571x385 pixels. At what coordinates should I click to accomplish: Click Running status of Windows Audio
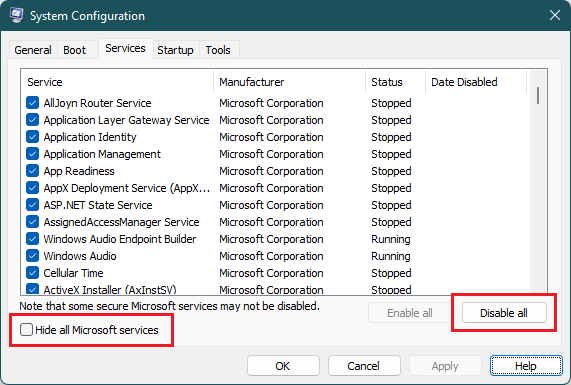pyautogui.click(x=391, y=256)
